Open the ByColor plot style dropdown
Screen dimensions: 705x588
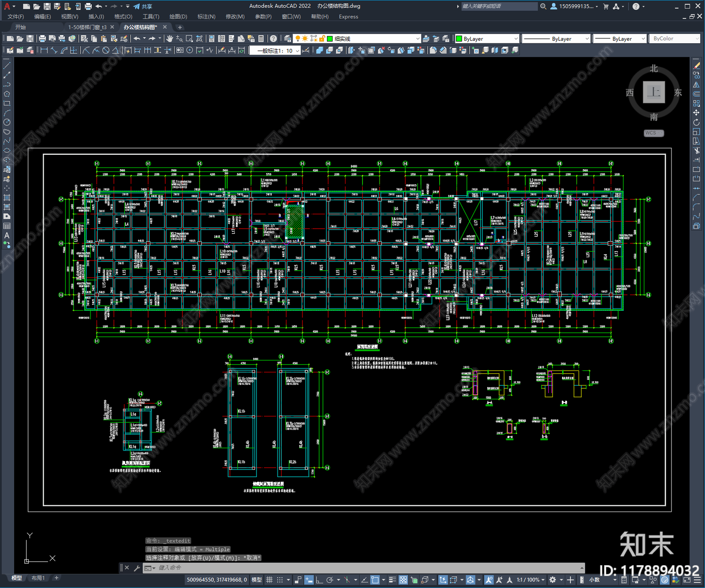click(675, 39)
